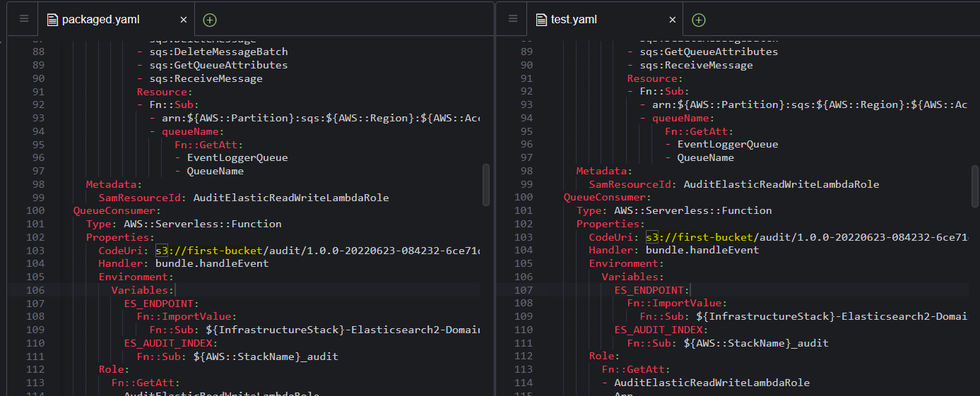Click line number 100 in packaged.yaml
The image size is (980, 396).
click(x=35, y=210)
